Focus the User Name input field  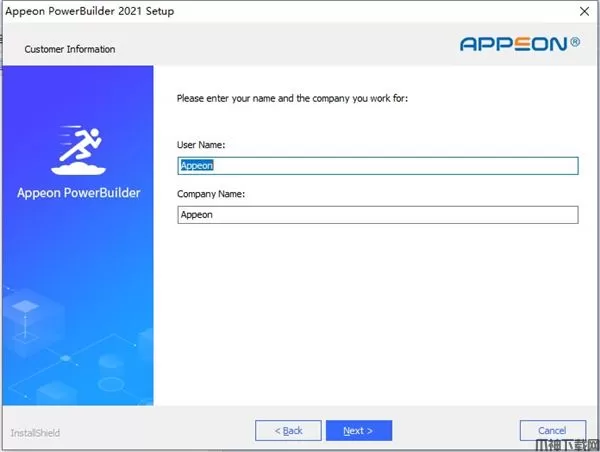point(378,166)
